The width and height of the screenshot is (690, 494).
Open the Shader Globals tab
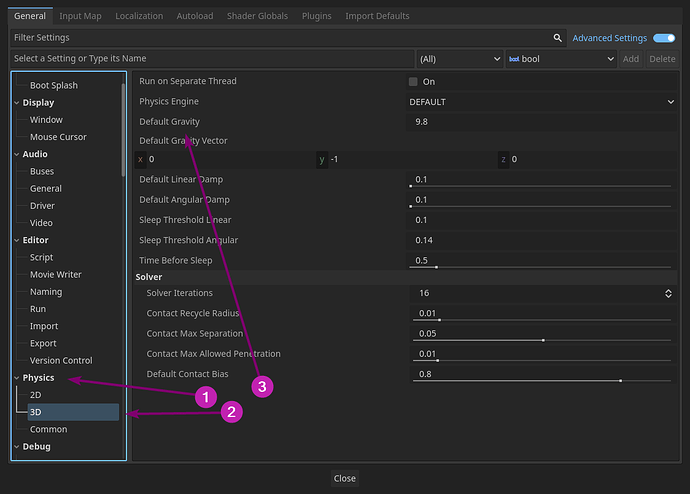pos(257,16)
